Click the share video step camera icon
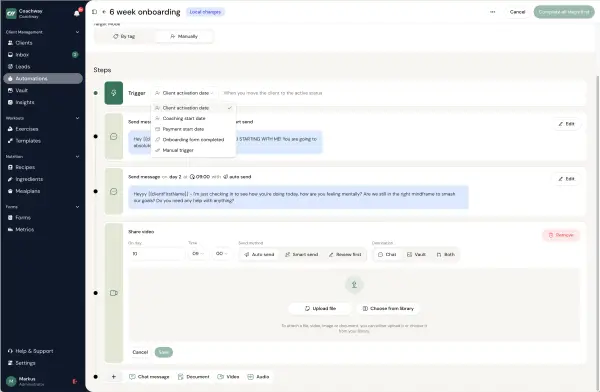The width and height of the screenshot is (600, 392). 114,293
